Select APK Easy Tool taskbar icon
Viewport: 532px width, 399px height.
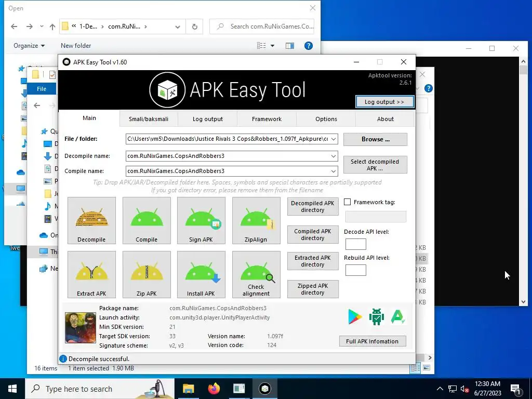(x=264, y=389)
